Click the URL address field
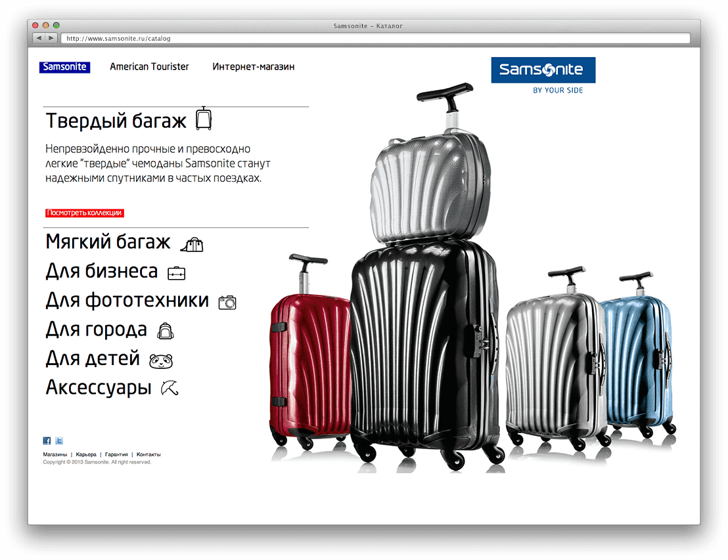The image size is (728, 560). pos(375,39)
